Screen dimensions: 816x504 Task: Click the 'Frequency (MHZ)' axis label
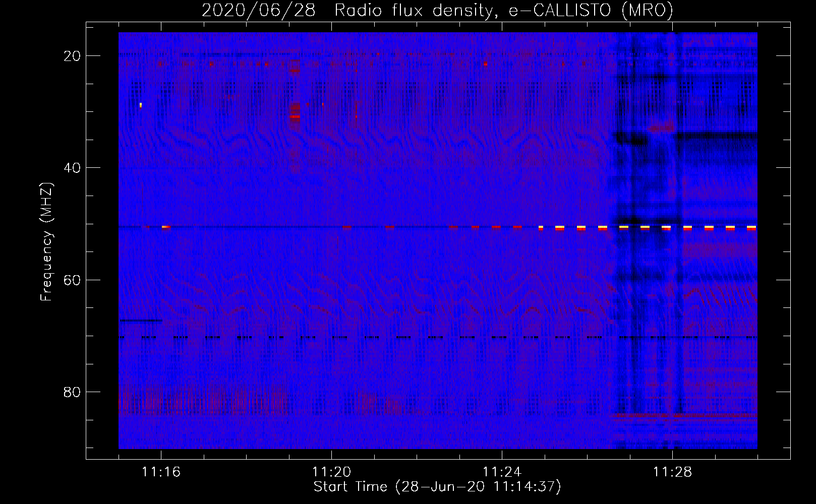46,242
